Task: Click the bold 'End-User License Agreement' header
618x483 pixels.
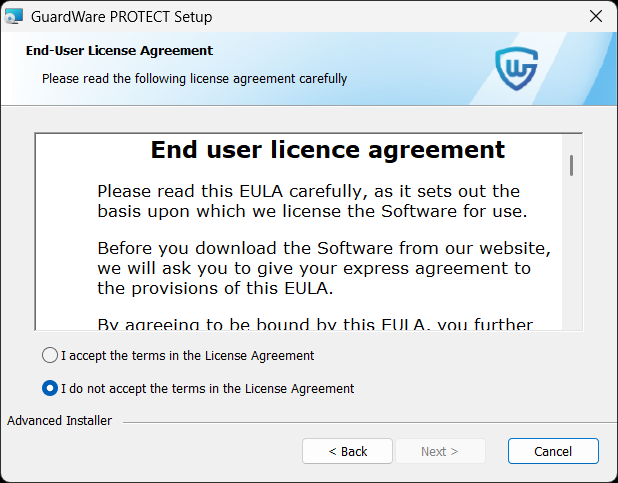Action: 119,50
